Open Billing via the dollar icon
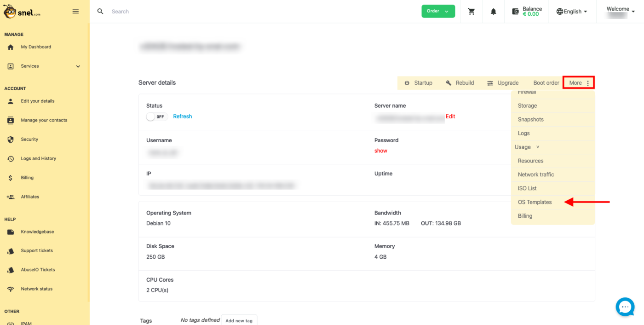The height and width of the screenshot is (325, 644). 11,178
